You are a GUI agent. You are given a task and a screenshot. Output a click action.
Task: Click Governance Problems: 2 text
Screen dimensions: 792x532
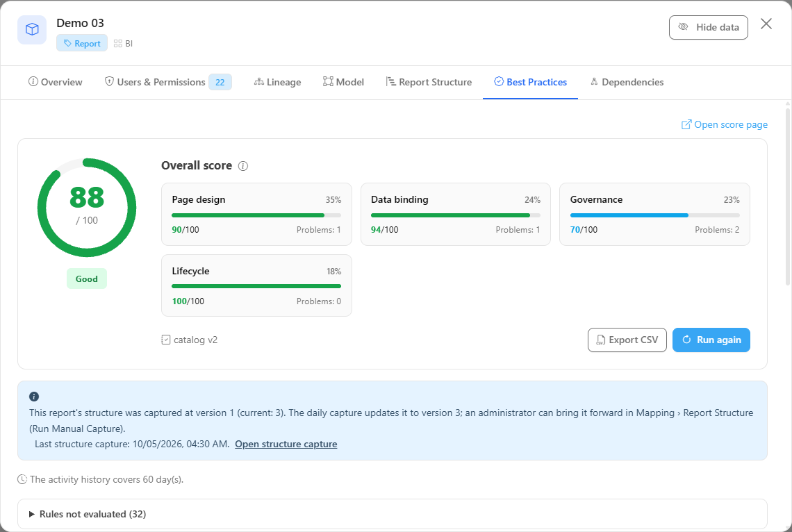pos(717,230)
